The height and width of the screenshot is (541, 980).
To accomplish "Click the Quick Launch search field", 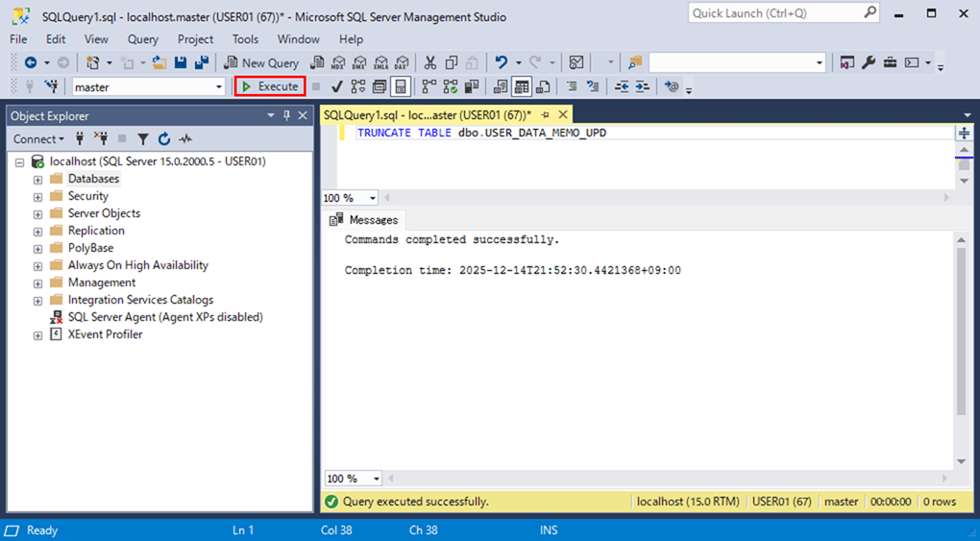I will point(774,12).
